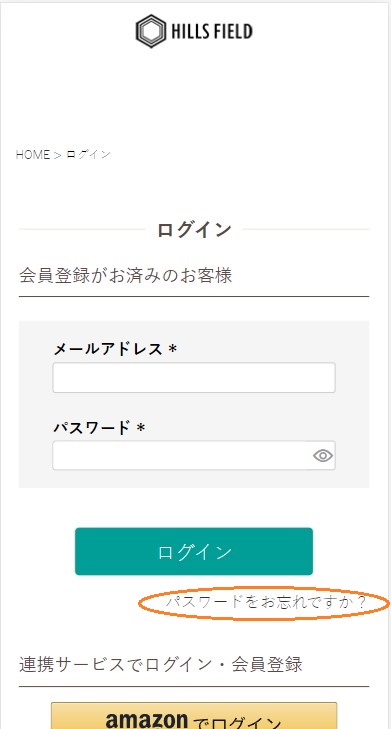The width and height of the screenshot is (391, 729).
Task: Click the パスワード field label
Action: point(92,427)
